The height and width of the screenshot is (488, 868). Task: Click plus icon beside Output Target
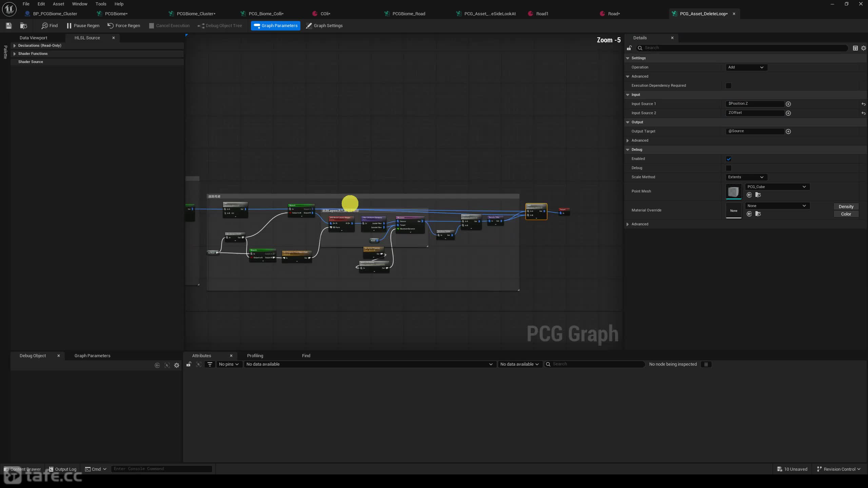coord(788,131)
